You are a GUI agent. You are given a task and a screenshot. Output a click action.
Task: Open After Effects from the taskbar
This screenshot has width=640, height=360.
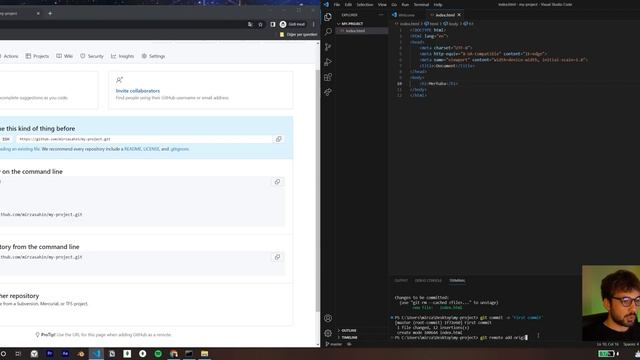tap(65, 353)
